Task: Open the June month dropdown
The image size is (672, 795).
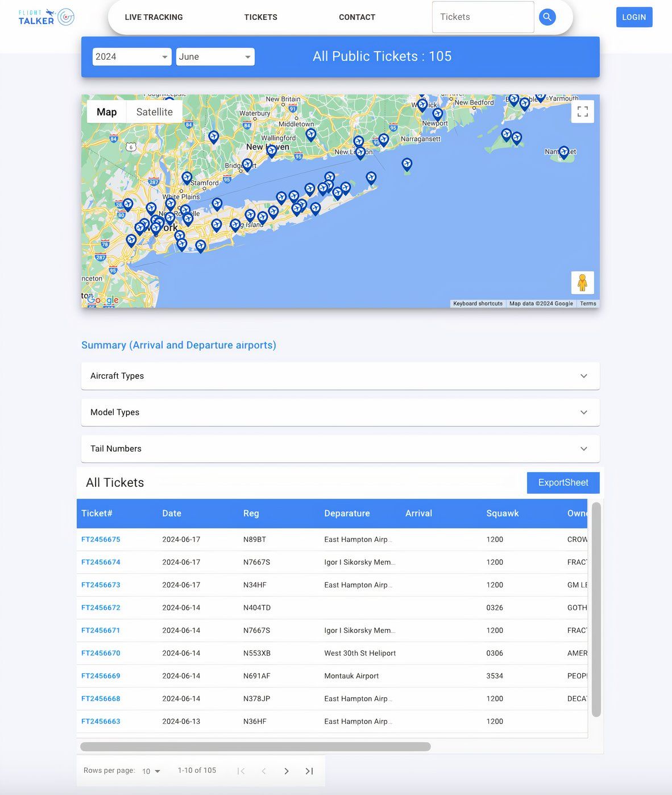Action: click(x=215, y=57)
